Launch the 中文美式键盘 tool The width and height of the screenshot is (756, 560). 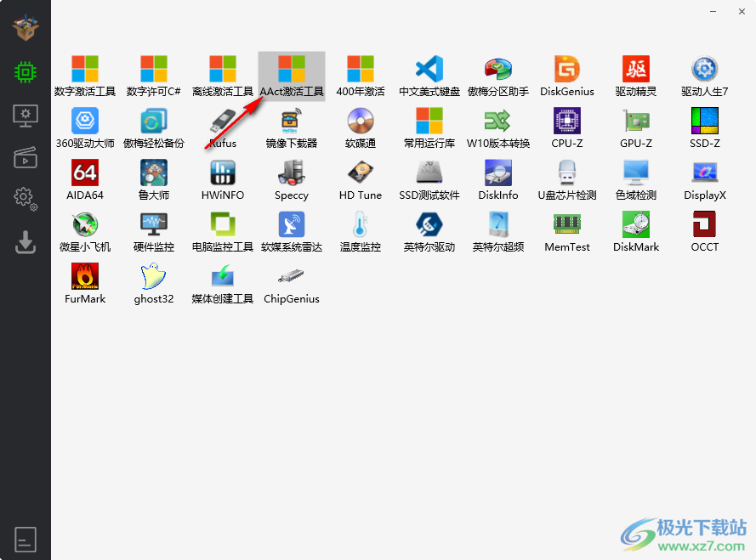[x=429, y=76]
